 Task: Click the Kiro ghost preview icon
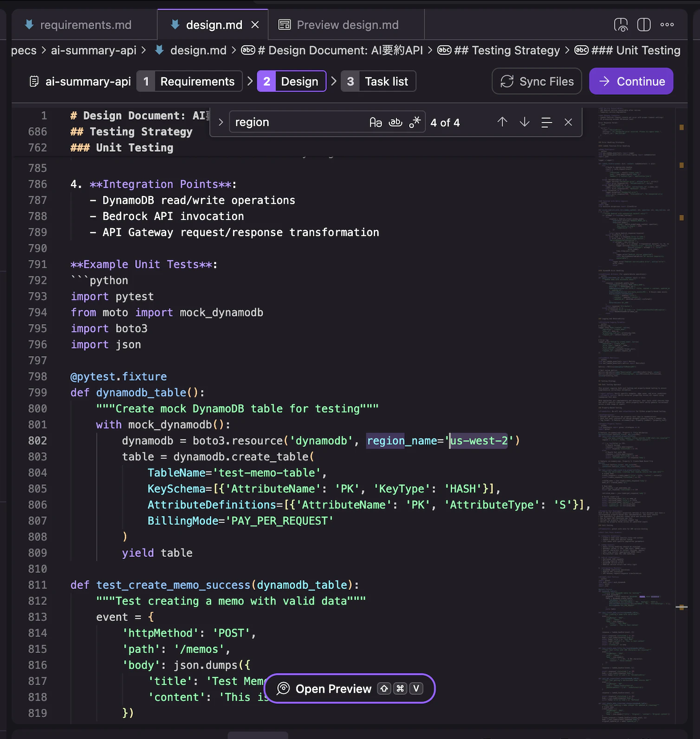pyautogui.click(x=621, y=25)
